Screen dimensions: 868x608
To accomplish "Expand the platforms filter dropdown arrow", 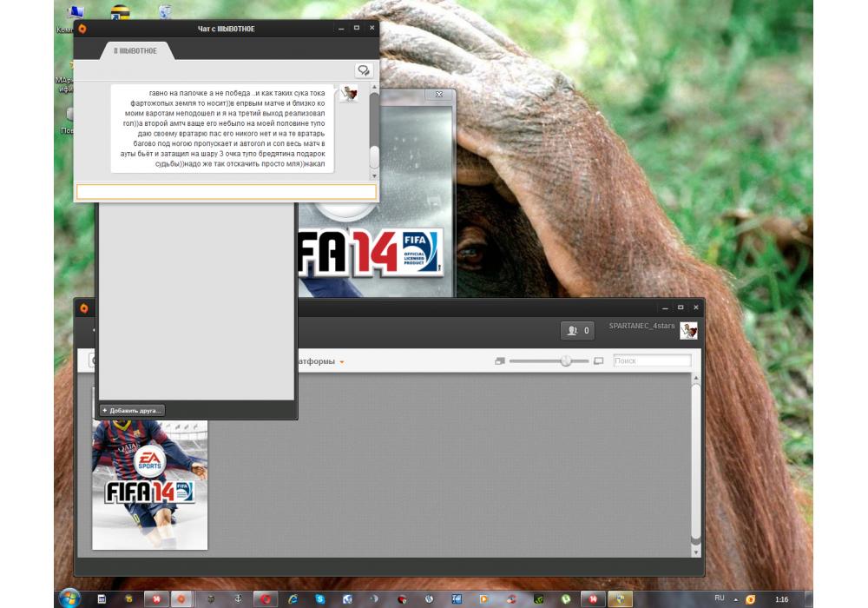I will 342,361.
